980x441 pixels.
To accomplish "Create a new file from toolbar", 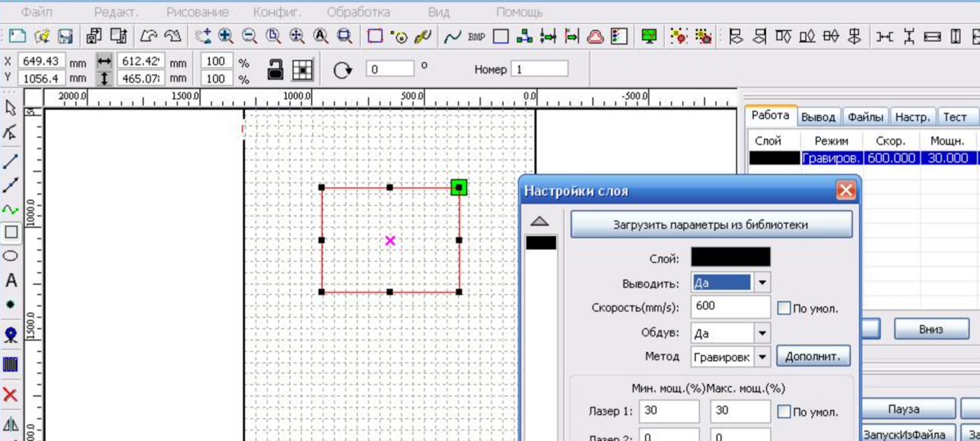I will [x=17, y=36].
